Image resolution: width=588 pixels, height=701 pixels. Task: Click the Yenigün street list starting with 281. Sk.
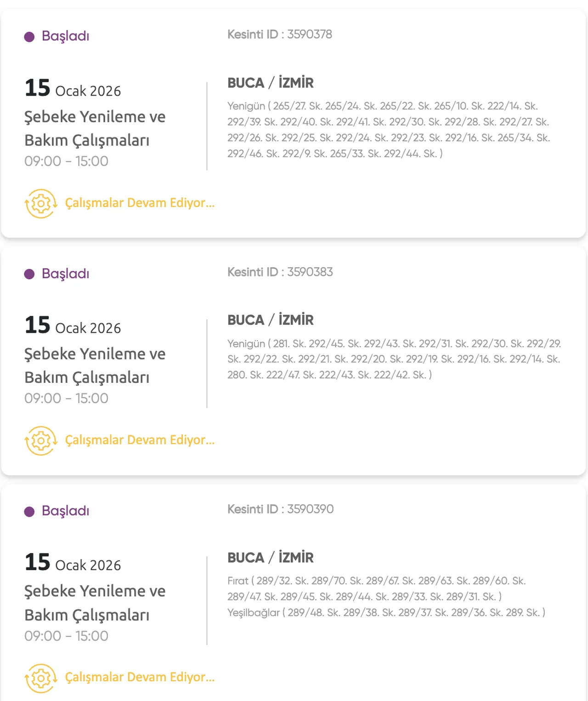[x=394, y=359]
